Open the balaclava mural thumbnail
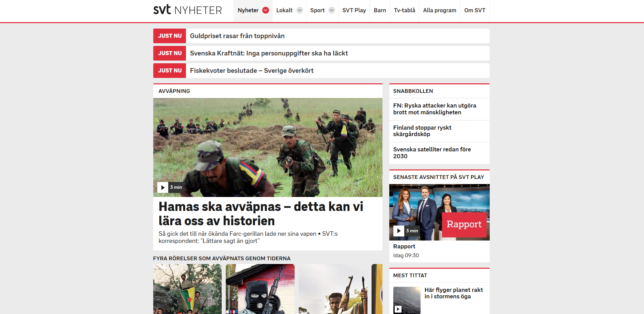The width and height of the screenshot is (644, 314). [x=260, y=289]
